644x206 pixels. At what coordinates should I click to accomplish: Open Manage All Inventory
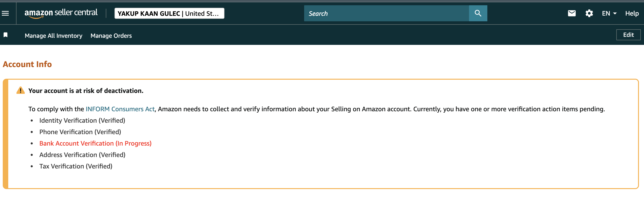(x=54, y=35)
